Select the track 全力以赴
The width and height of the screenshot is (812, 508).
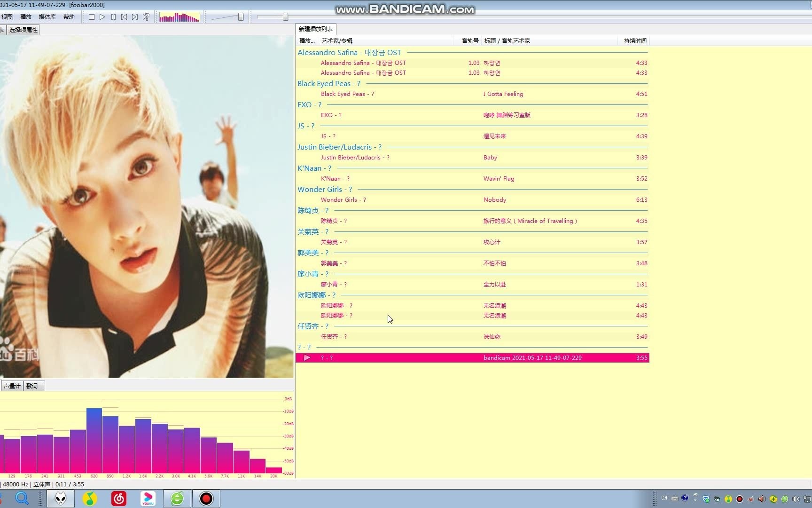pos(472,285)
